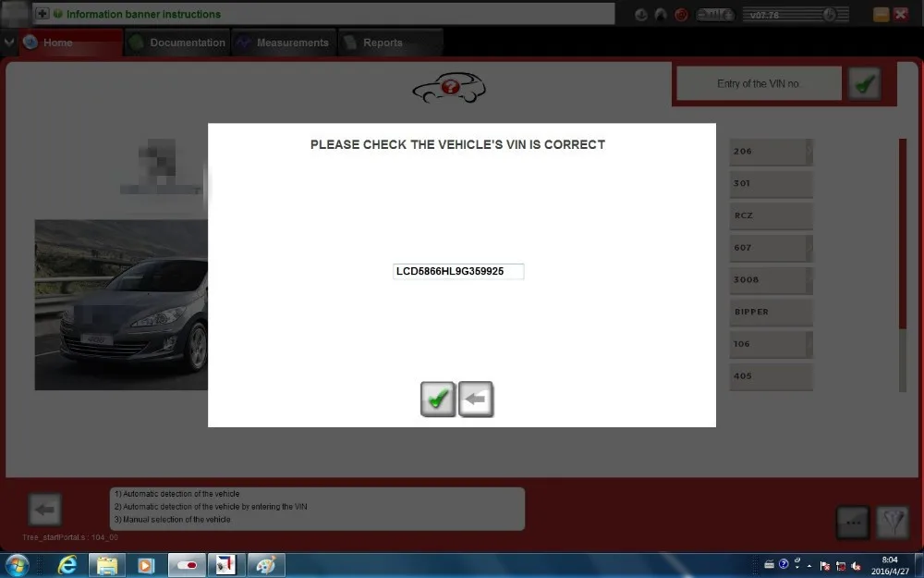Click the question-mark car icon
This screenshot has width=924, height=578.
tap(449, 88)
